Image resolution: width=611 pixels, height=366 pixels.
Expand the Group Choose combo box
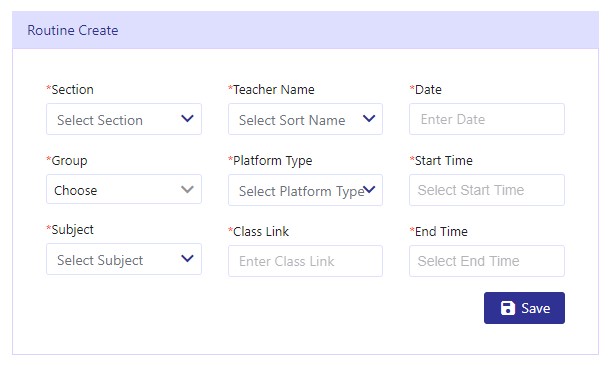click(x=124, y=189)
